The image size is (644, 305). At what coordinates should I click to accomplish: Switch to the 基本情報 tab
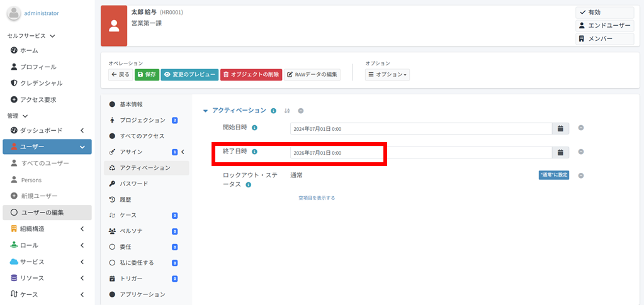pyautogui.click(x=131, y=104)
